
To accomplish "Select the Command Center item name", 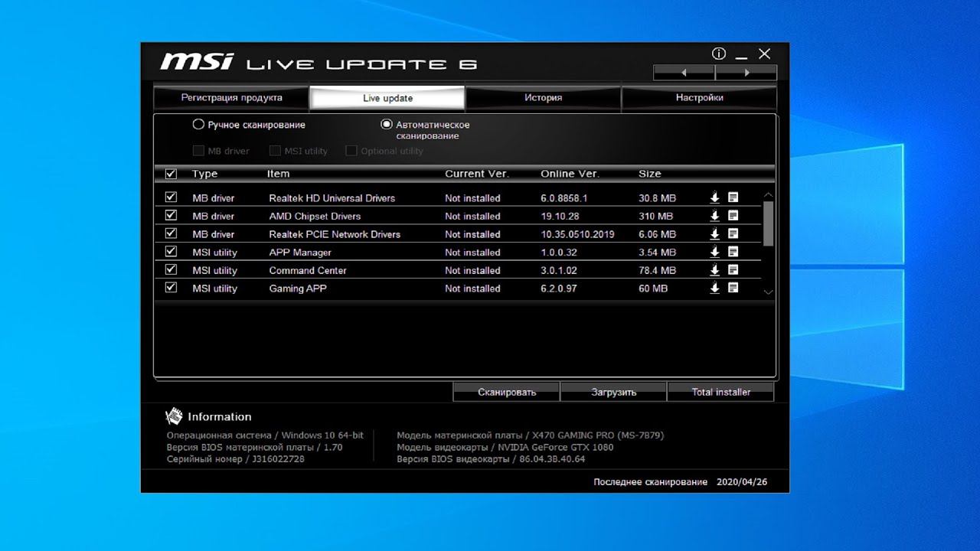I will [x=308, y=270].
